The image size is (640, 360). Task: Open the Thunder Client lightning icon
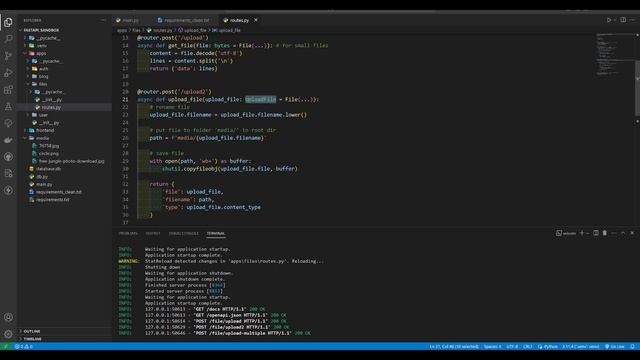pyautogui.click(x=8, y=190)
